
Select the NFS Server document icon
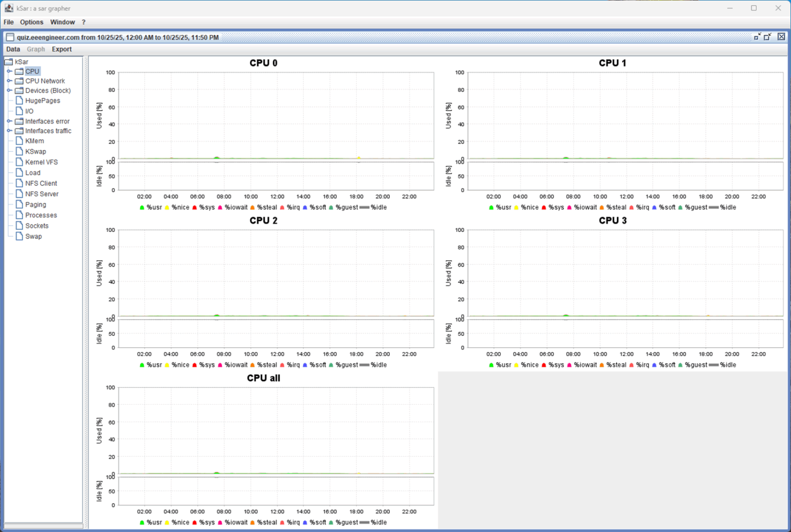[20, 194]
